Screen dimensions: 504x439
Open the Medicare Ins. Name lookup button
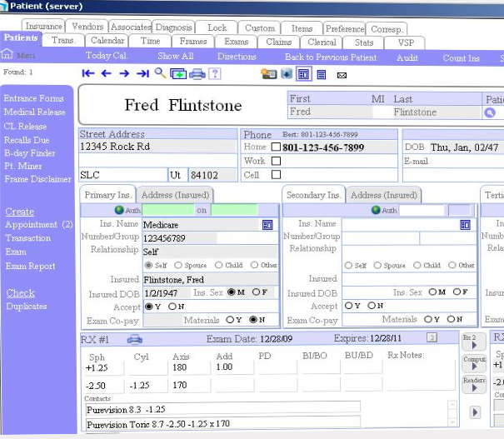[267, 225]
